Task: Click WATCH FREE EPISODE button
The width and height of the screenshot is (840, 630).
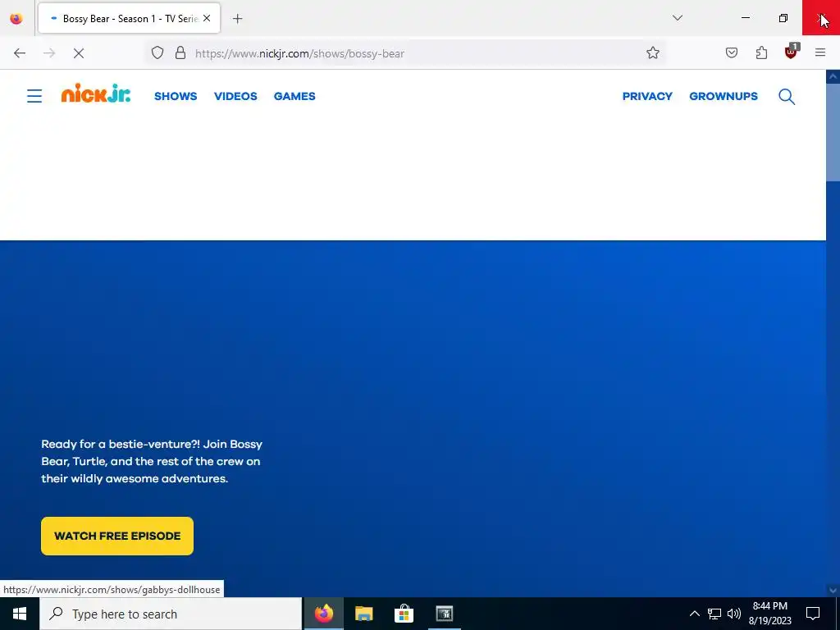Action: pyautogui.click(x=117, y=536)
